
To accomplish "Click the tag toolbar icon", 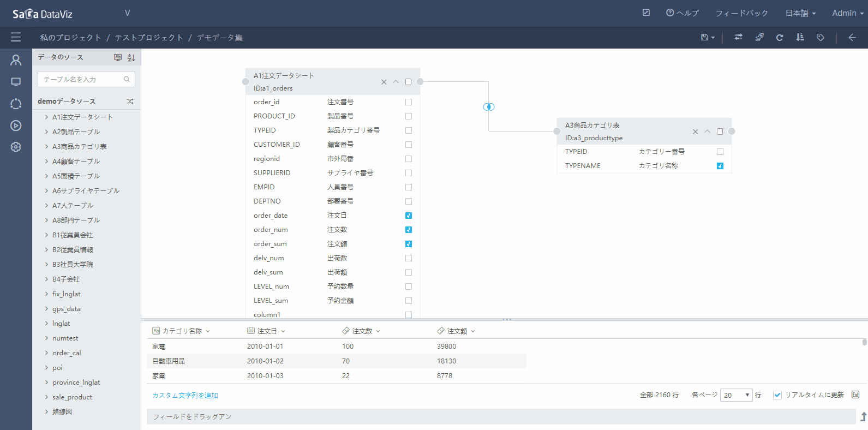I will coord(821,37).
